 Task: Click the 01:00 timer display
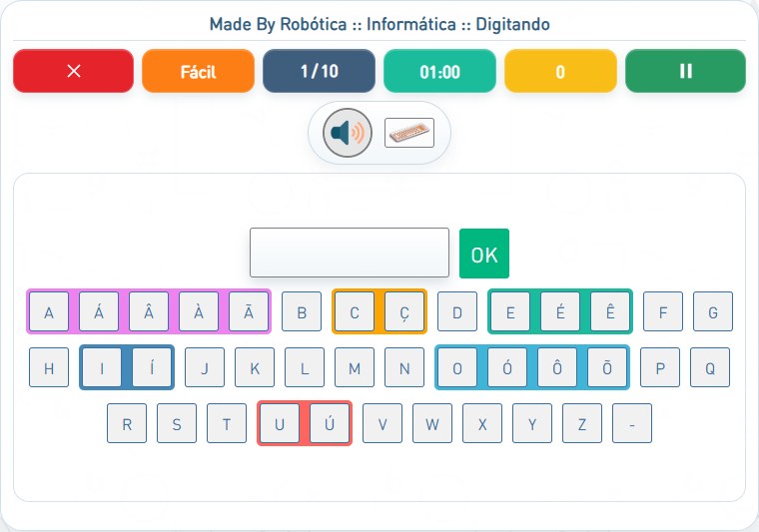[x=440, y=71]
